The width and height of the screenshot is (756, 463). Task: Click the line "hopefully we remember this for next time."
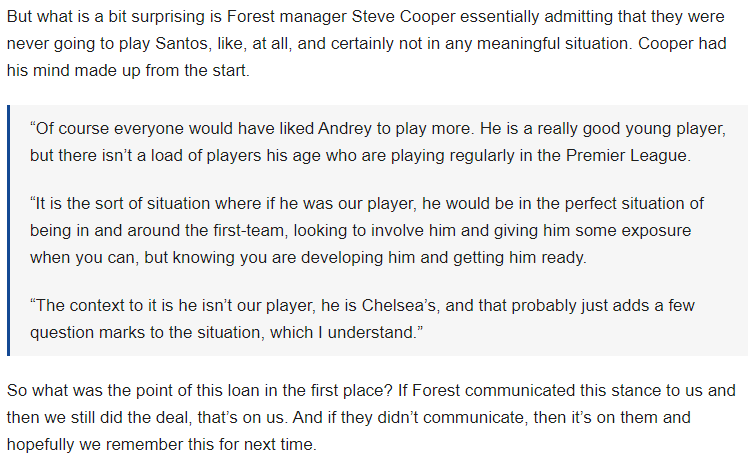click(x=162, y=444)
